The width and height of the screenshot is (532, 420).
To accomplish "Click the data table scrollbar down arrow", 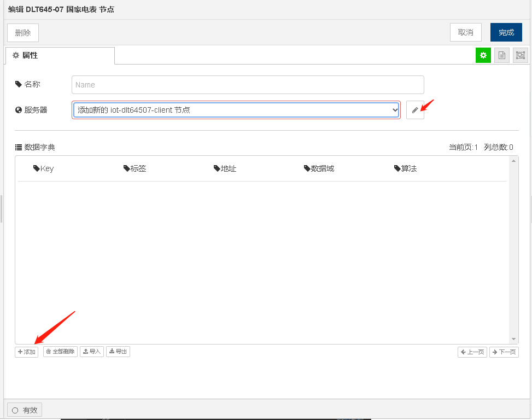I will pos(513,339).
